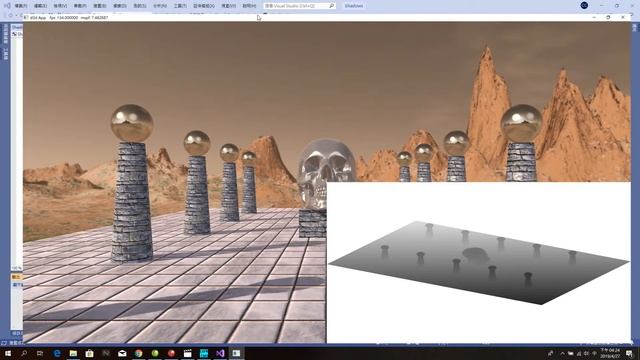Open the Mail app from the taskbar
This screenshot has height=360, width=640.
click(122, 353)
